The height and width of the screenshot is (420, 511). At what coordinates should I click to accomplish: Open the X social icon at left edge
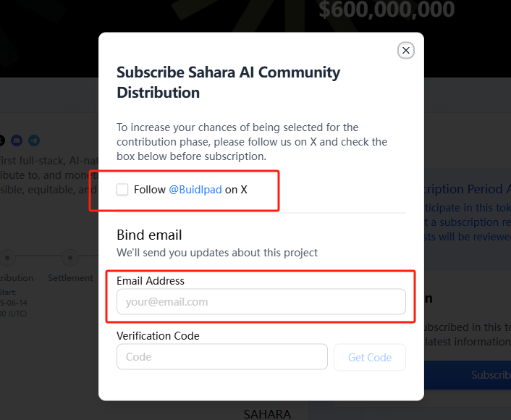1,140
